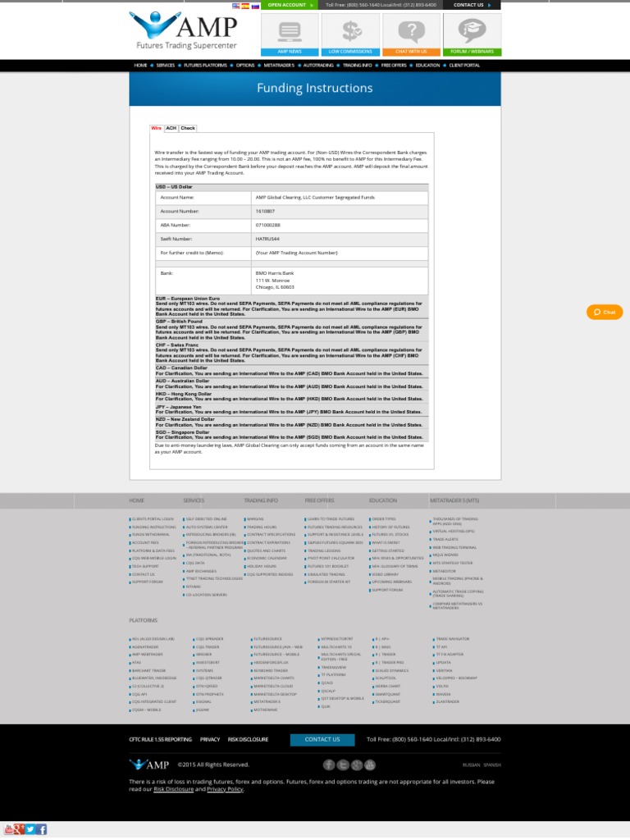Click the Twitter icon in the bottom bar
This screenshot has height=840, width=630.
pos(30,829)
